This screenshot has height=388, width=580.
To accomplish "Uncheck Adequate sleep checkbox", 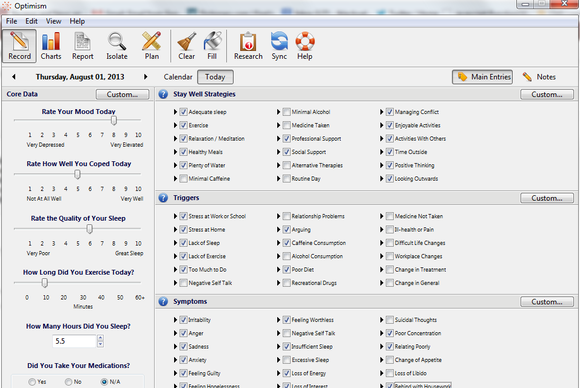I will pyautogui.click(x=183, y=112).
